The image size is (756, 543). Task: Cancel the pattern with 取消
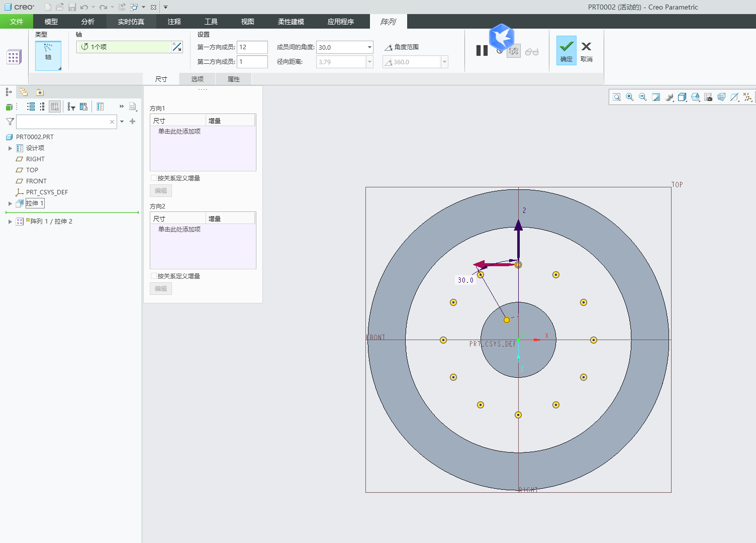587,51
